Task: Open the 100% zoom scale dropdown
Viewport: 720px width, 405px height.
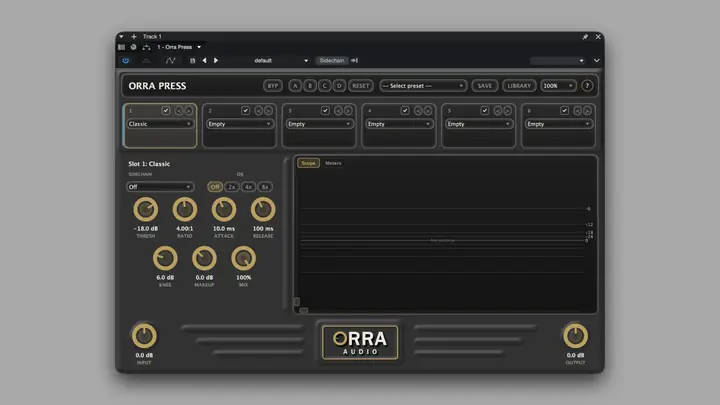Action: [x=558, y=86]
